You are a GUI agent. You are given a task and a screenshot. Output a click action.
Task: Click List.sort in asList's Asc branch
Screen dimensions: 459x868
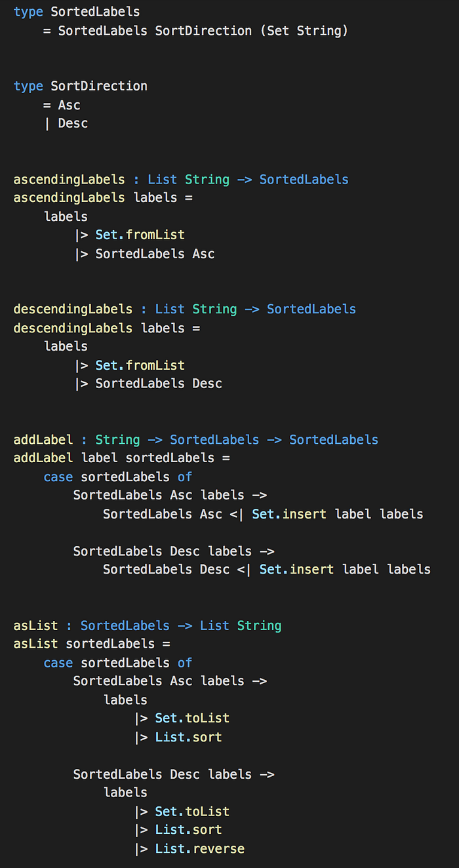pyautogui.click(x=188, y=737)
